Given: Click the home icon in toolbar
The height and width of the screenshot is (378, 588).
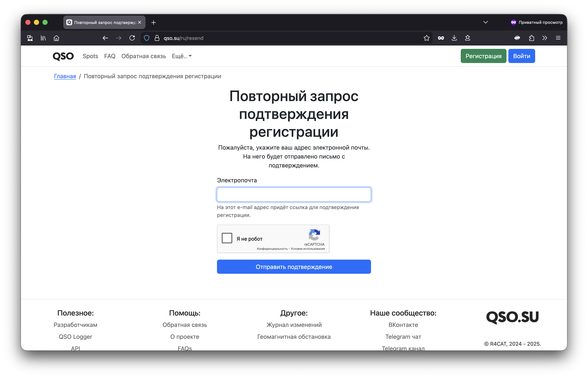Looking at the screenshot, I should pyautogui.click(x=56, y=38).
